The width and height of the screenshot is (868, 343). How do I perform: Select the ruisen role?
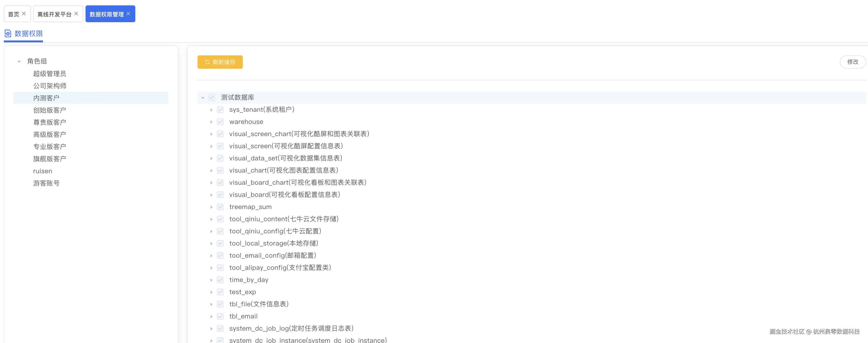43,171
